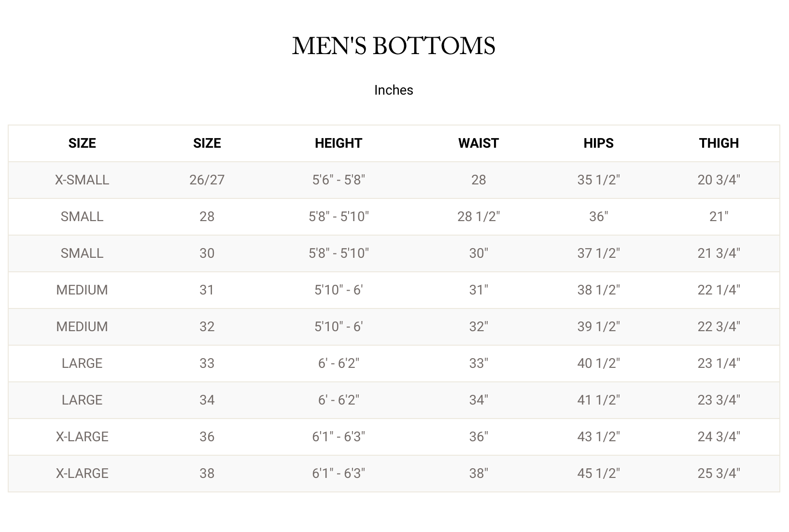Select the HEIGHT column header
The image size is (789, 532).
click(338, 143)
